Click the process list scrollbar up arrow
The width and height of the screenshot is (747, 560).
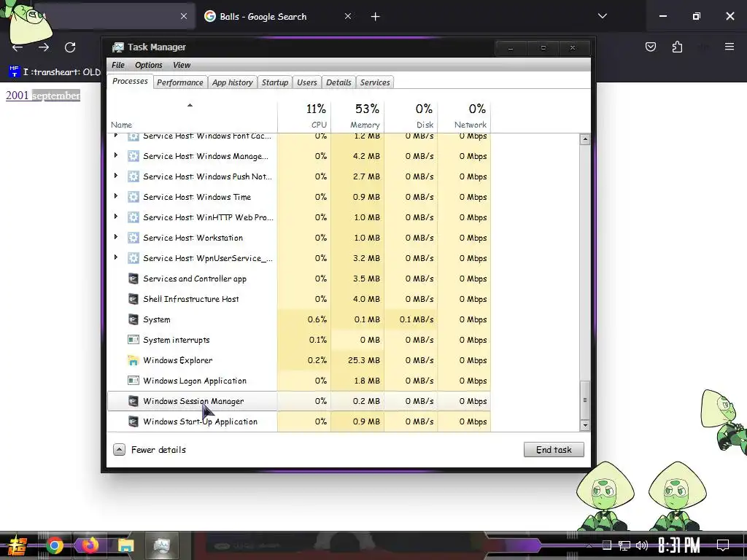pos(584,139)
